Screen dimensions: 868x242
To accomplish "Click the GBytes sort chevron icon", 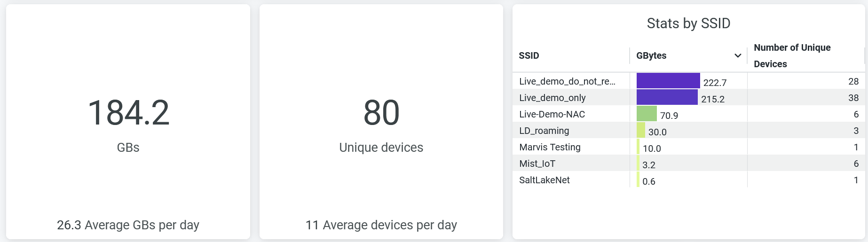I will pyautogui.click(x=738, y=55).
